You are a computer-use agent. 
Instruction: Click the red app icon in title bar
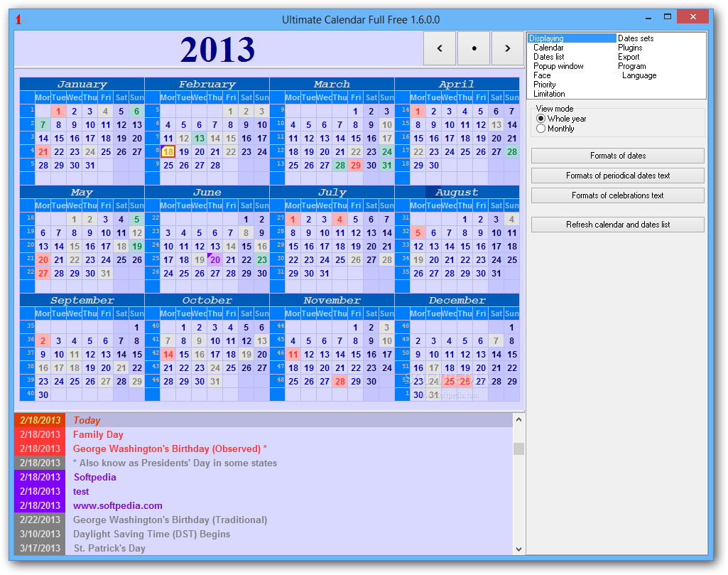[18, 19]
